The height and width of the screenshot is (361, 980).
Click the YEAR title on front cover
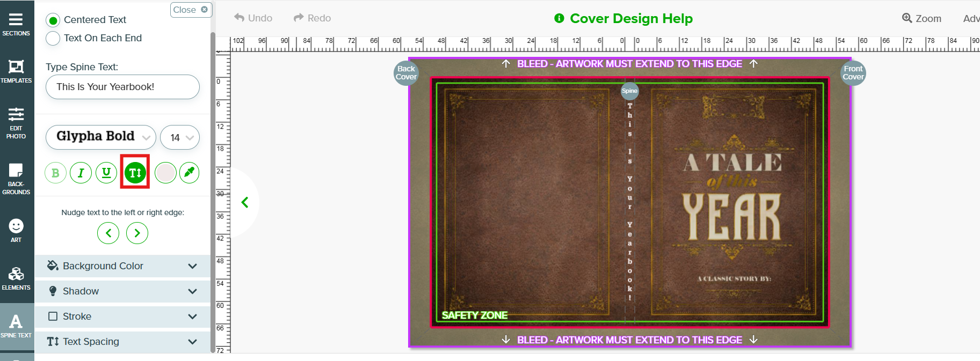731,217
